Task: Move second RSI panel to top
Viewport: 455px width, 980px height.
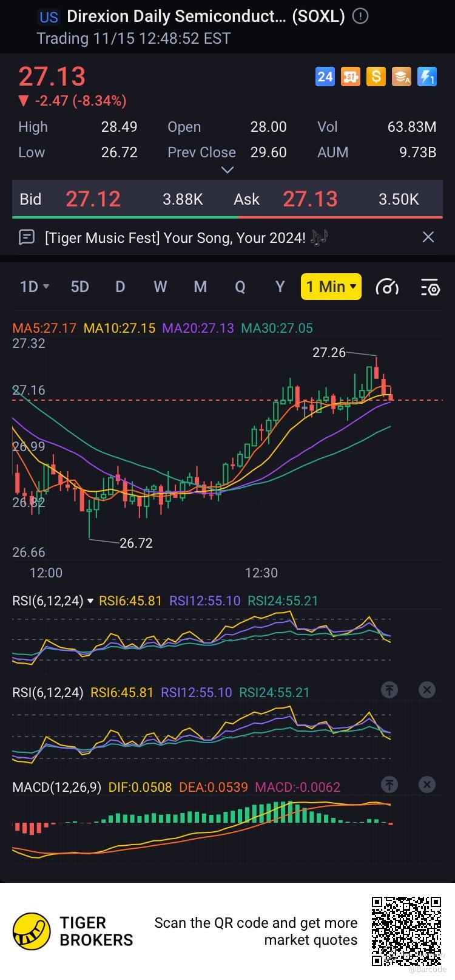Action: point(389,690)
